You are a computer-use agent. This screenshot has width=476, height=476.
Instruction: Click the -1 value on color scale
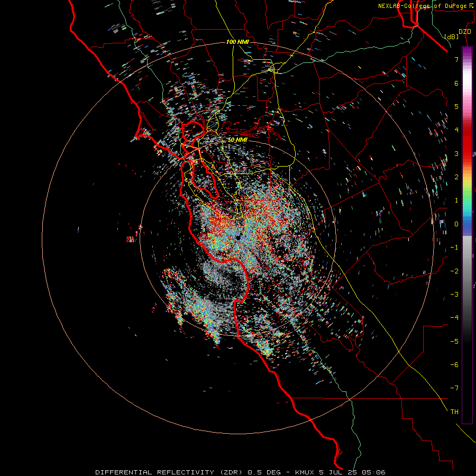pyautogui.click(x=454, y=248)
